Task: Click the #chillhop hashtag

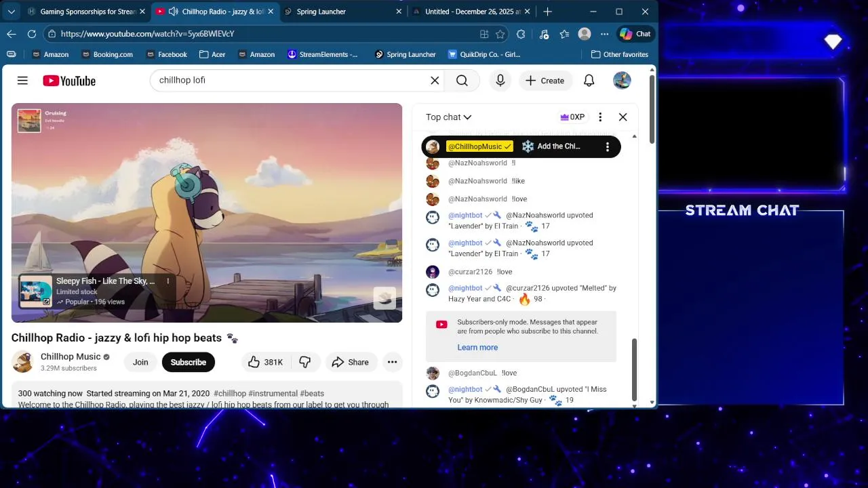Action: click(x=230, y=393)
